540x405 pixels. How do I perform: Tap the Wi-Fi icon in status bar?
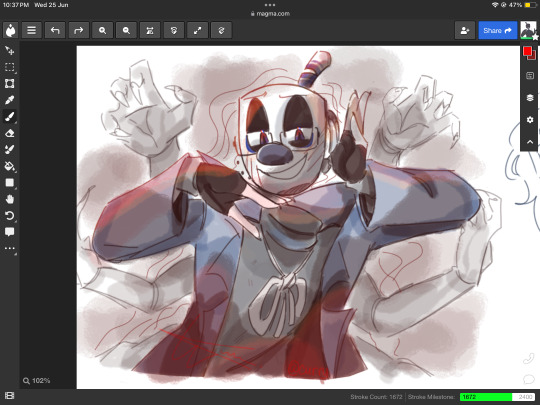click(x=495, y=5)
